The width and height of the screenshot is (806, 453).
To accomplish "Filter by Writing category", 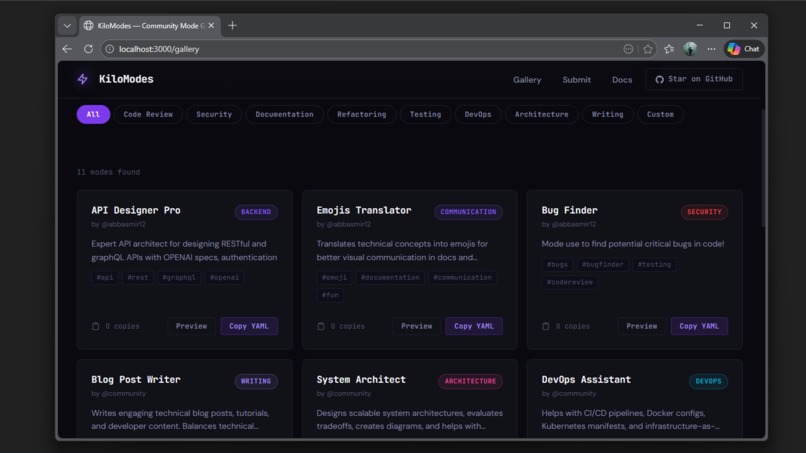I will pyautogui.click(x=607, y=114).
